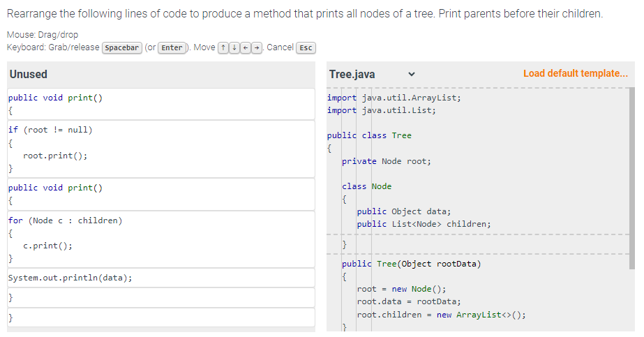Click the dashed drop zone after children line
This screenshot has width=644, height=337.
[478, 235]
